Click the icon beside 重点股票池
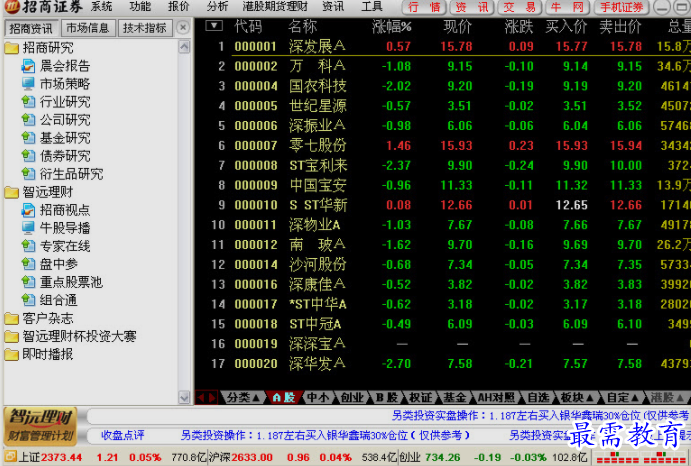Image resolution: width=691 pixels, height=466 pixels. 28,282
